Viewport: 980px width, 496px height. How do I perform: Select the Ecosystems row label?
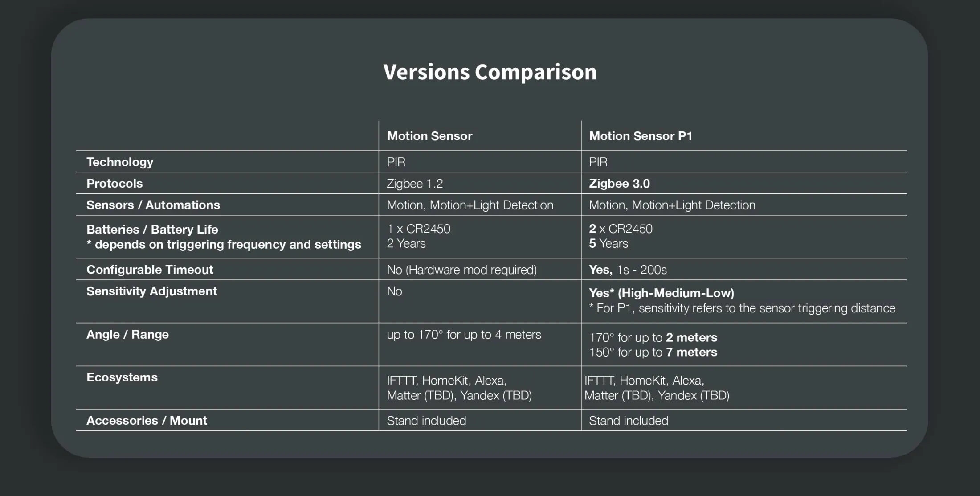click(x=122, y=377)
